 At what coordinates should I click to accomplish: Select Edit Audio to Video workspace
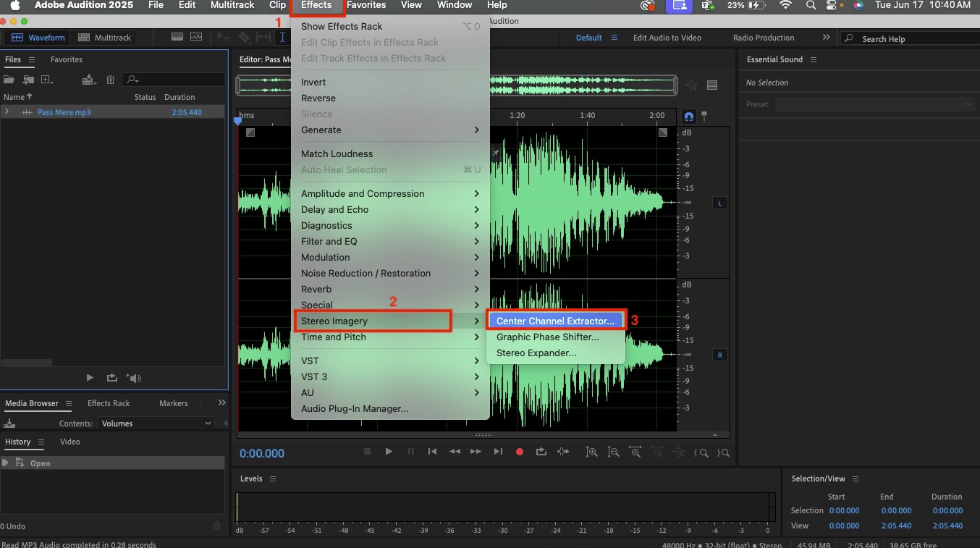(x=667, y=38)
